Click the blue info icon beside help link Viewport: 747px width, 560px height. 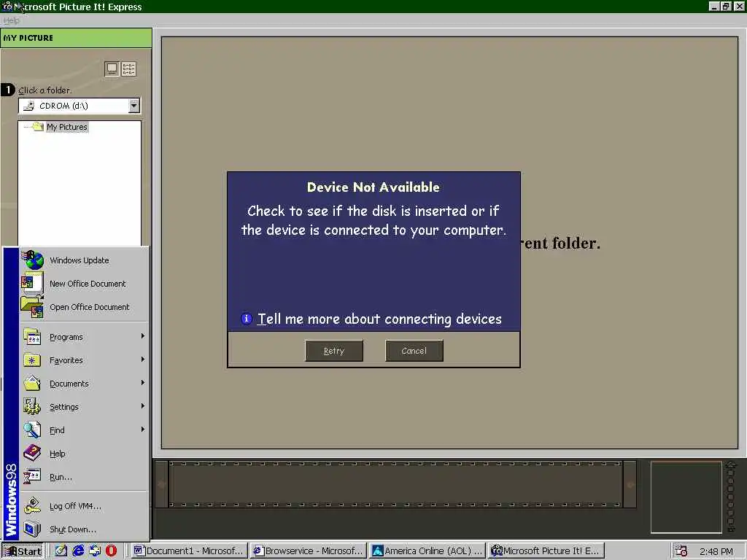(247, 319)
